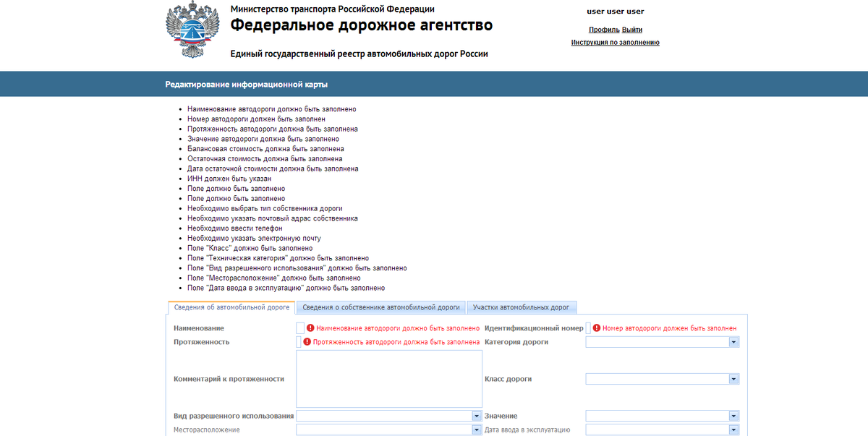Viewport: 868px width, 436px height.
Task: Click the dropdown arrow on Класс дороги
Action: click(733, 378)
